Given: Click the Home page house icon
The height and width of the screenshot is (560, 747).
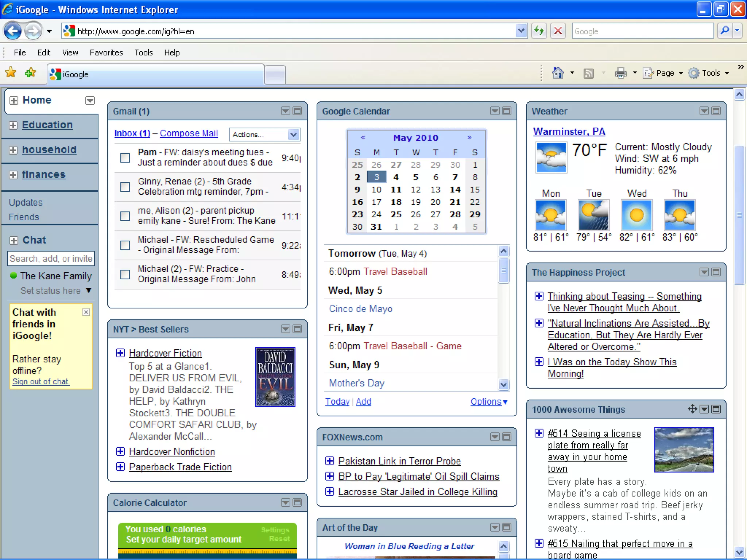Looking at the screenshot, I should coord(558,73).
